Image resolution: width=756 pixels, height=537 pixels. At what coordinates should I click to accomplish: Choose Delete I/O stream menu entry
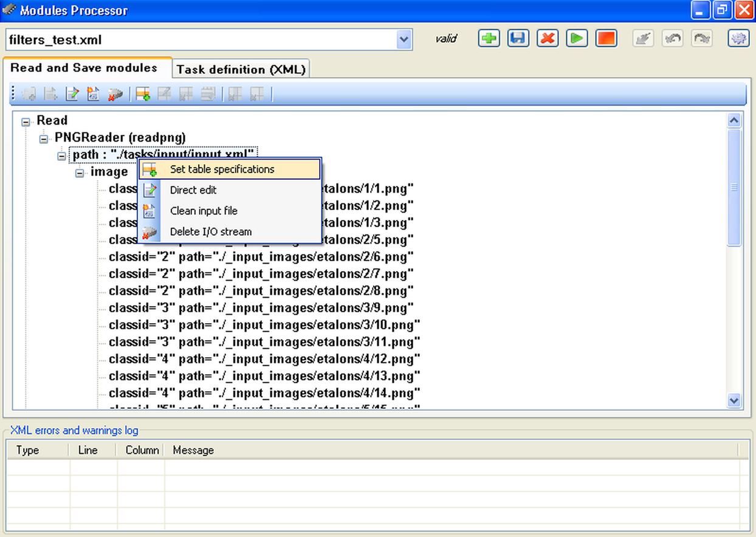[230, 231]
